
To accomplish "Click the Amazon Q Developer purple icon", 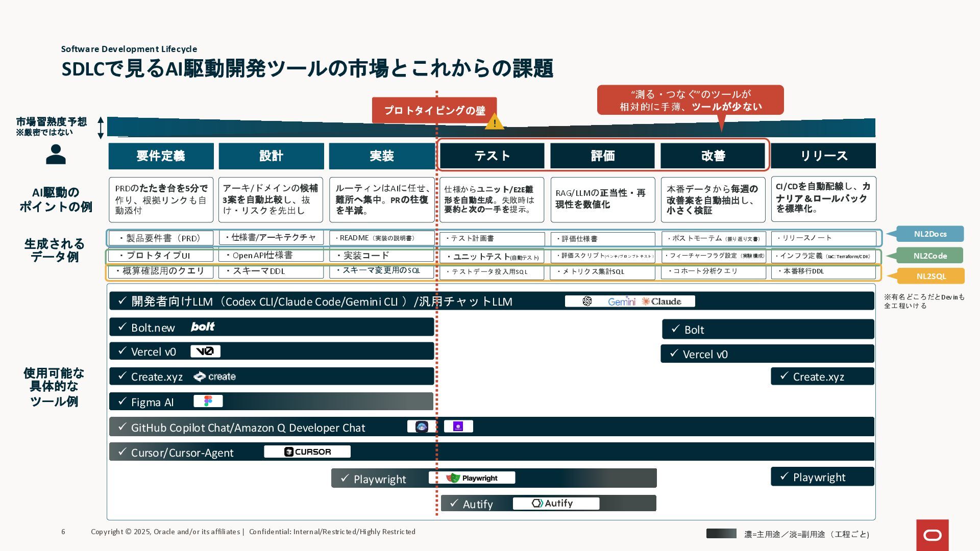I will 458,426.
